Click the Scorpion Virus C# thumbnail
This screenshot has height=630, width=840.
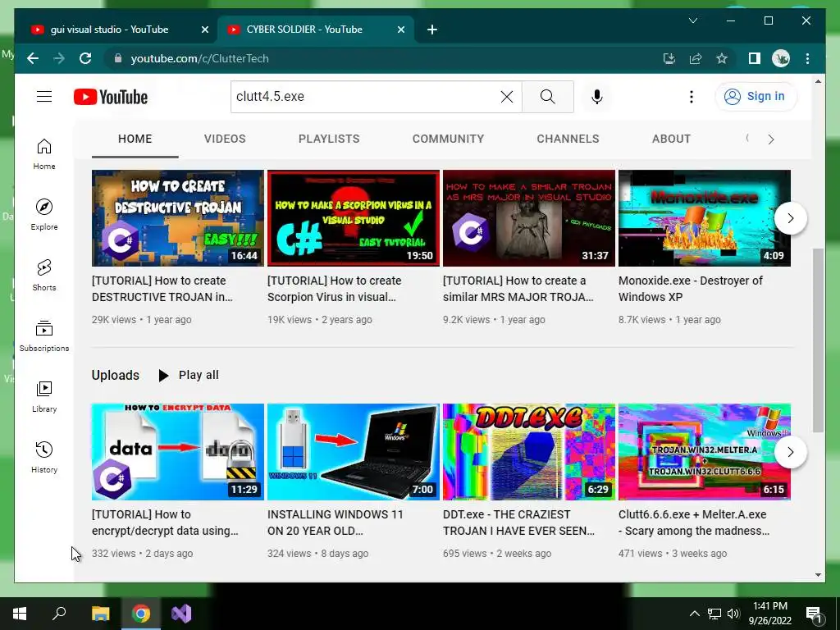click(x=354, y=218)
